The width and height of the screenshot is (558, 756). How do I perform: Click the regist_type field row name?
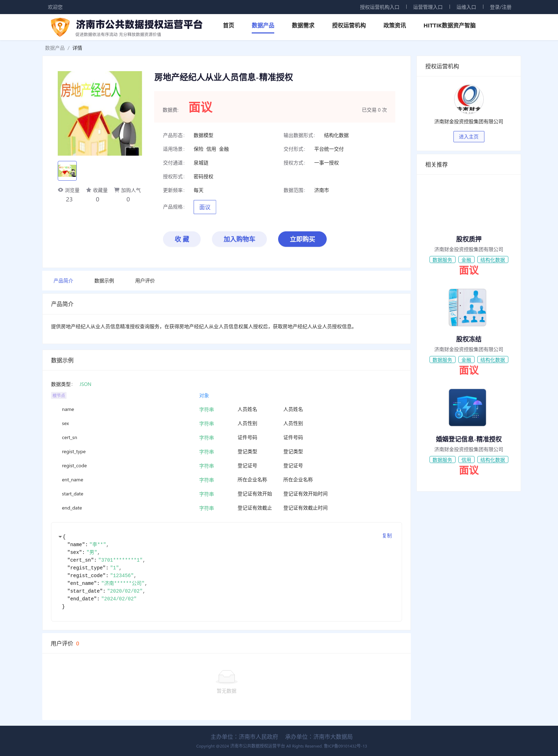click(74, 451)
